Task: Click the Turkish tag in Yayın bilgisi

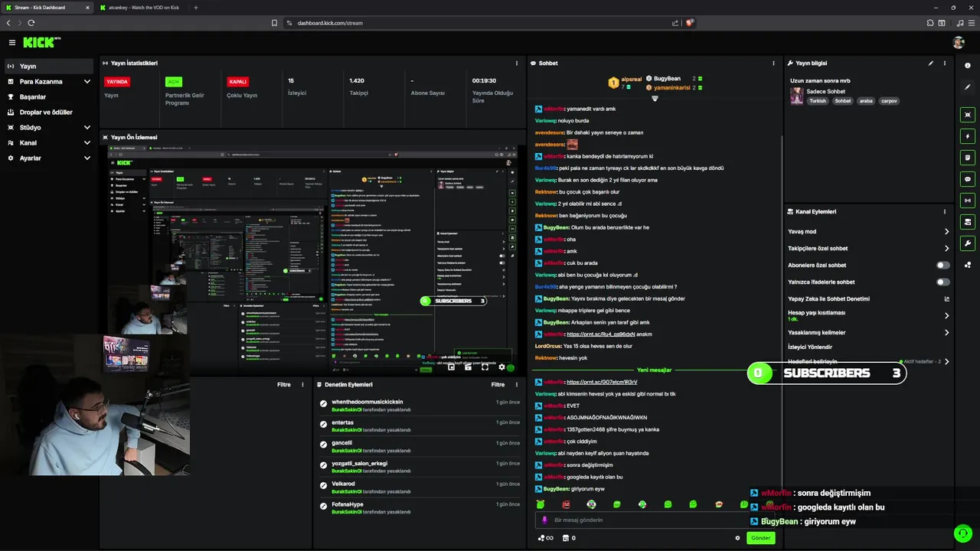Action: pos(818,101)
